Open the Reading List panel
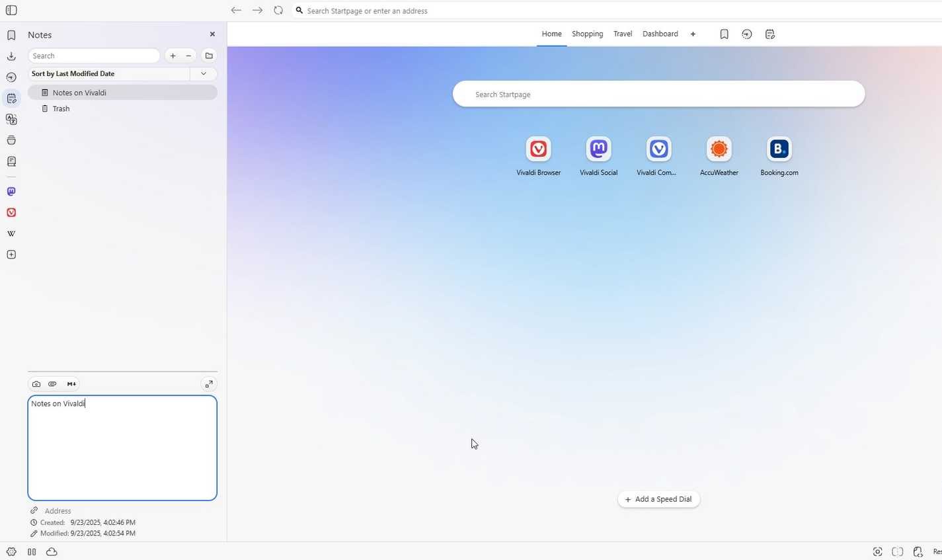The image size is (942, 560). (11, 161)
